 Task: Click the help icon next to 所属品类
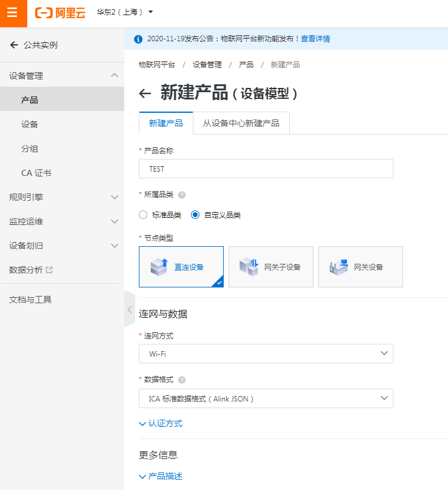pyautogui.click(x=181, y=195)
